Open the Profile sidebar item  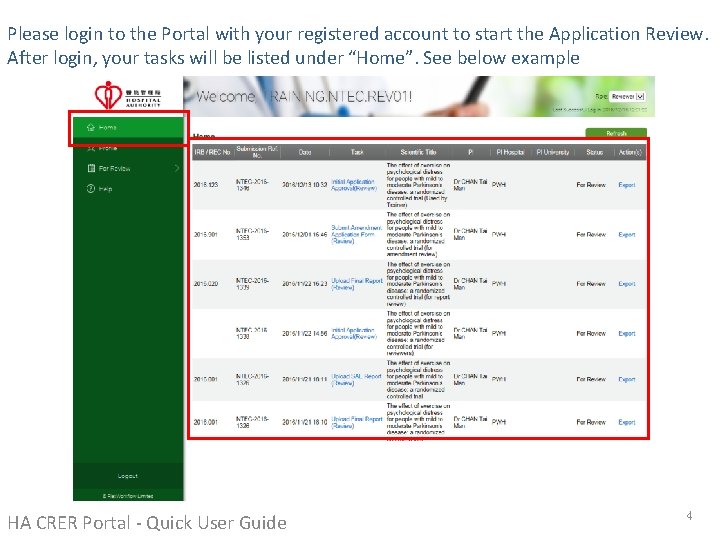click(128, 148)
